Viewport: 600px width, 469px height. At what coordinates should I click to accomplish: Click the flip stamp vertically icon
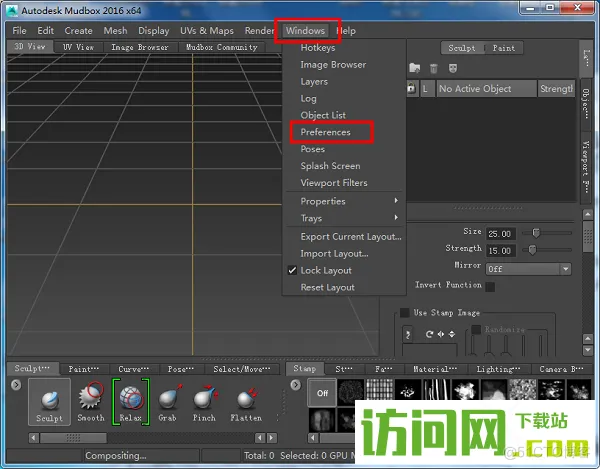click(x=452, y=334)
